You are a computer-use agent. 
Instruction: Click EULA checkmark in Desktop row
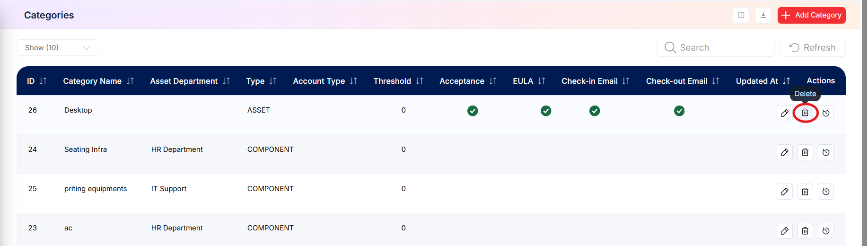coord(546,111)
